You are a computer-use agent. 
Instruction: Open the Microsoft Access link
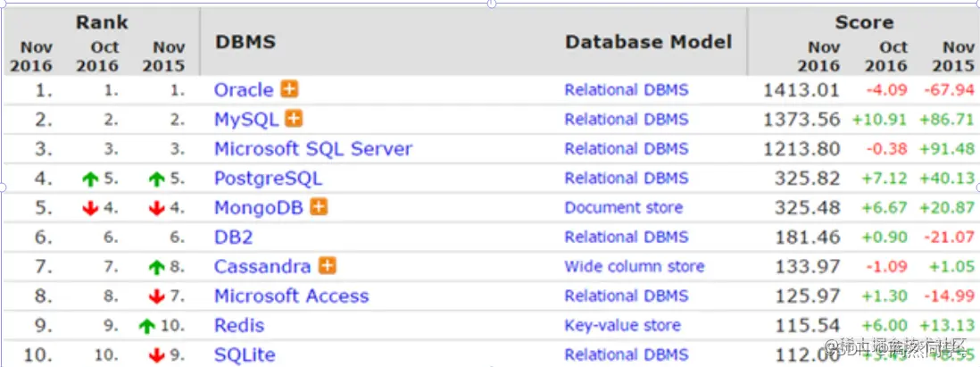click(x=291, y=296)
